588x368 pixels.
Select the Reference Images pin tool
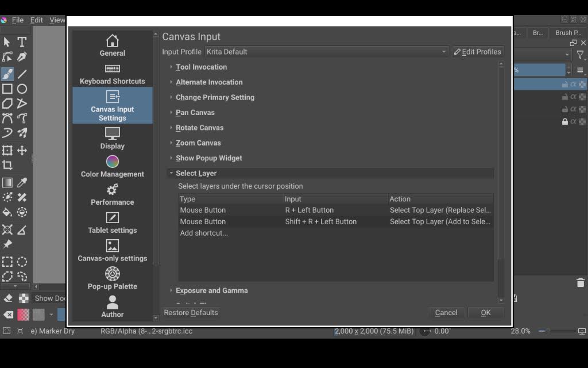7,244
